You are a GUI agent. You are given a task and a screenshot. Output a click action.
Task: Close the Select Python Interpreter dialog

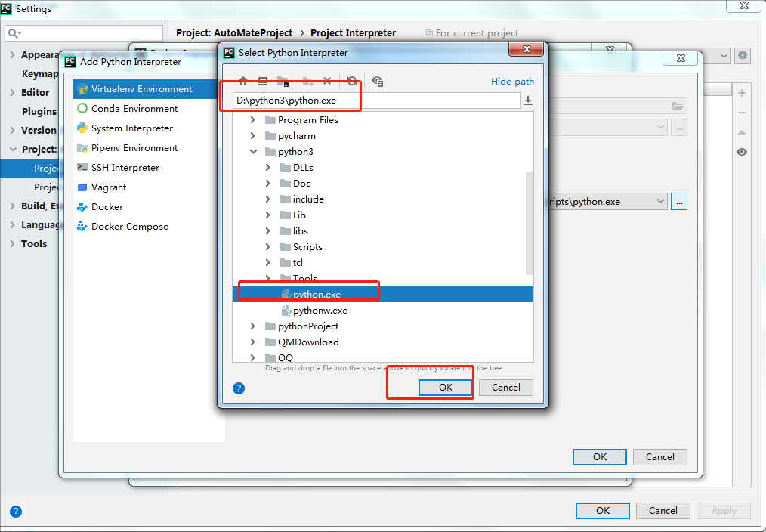pyautogui.click(x=526, y=49)
